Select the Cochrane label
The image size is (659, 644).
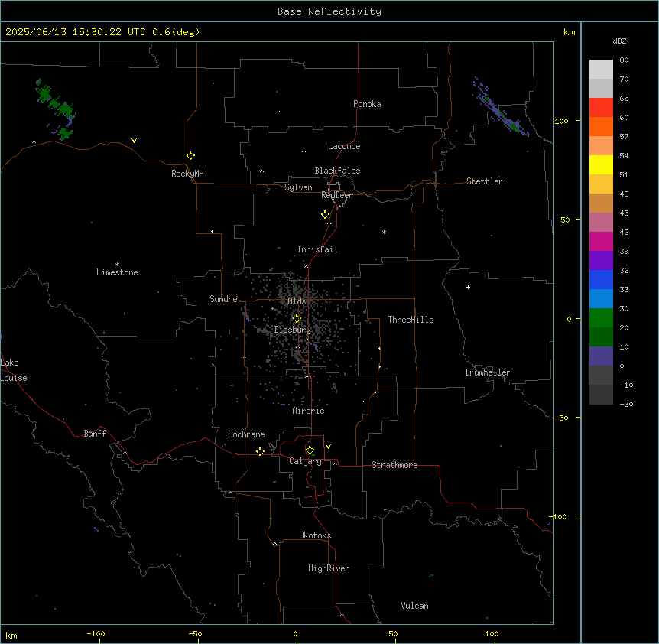click(x=246, y=434)
